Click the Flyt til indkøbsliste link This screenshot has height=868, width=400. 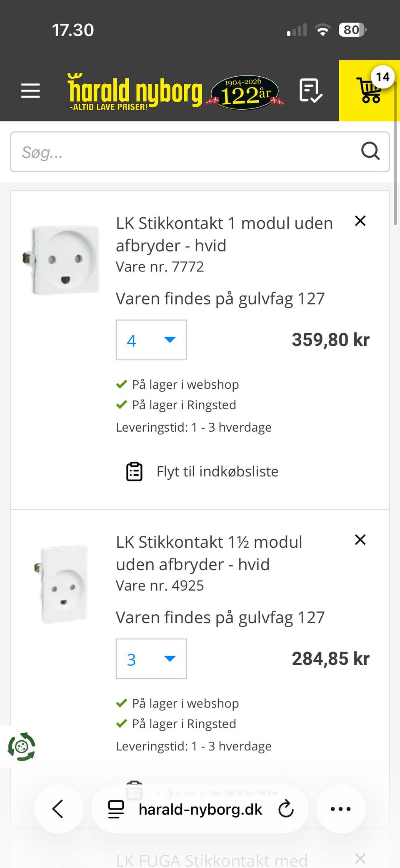[x=217, y=471]
